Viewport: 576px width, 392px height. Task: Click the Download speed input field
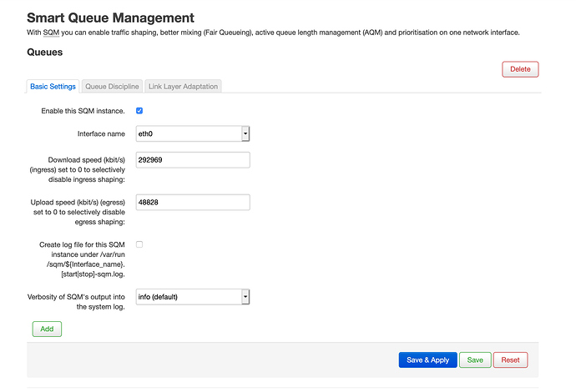point(193,160)
